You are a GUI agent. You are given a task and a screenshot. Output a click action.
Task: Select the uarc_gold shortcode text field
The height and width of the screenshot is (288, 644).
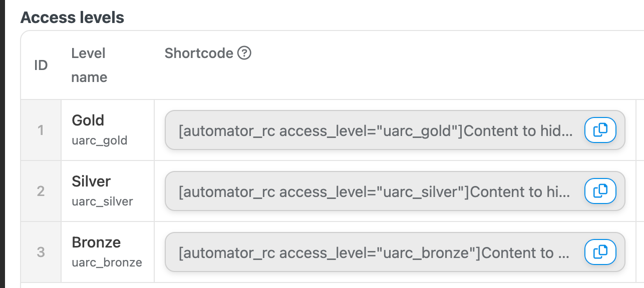click(x=395, y=130)
